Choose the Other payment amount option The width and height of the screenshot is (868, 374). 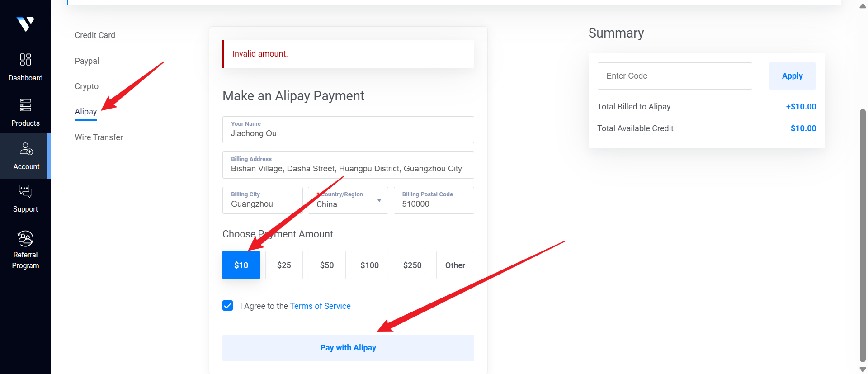(x=455, y=265)
